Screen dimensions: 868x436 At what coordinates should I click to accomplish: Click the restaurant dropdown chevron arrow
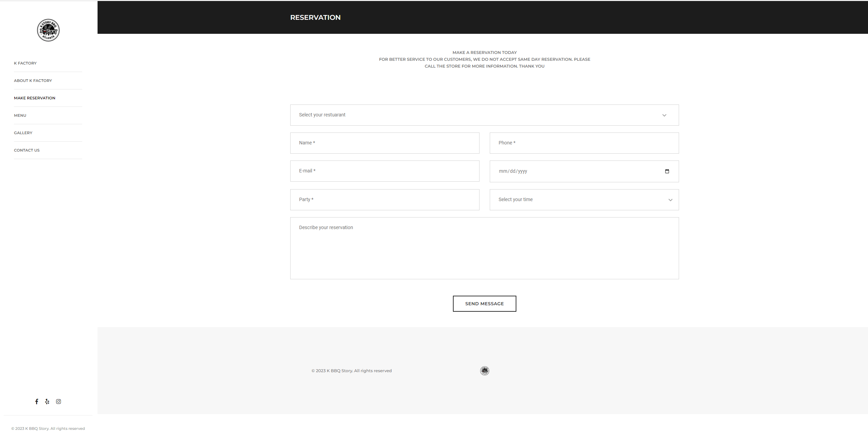[664, 115]
